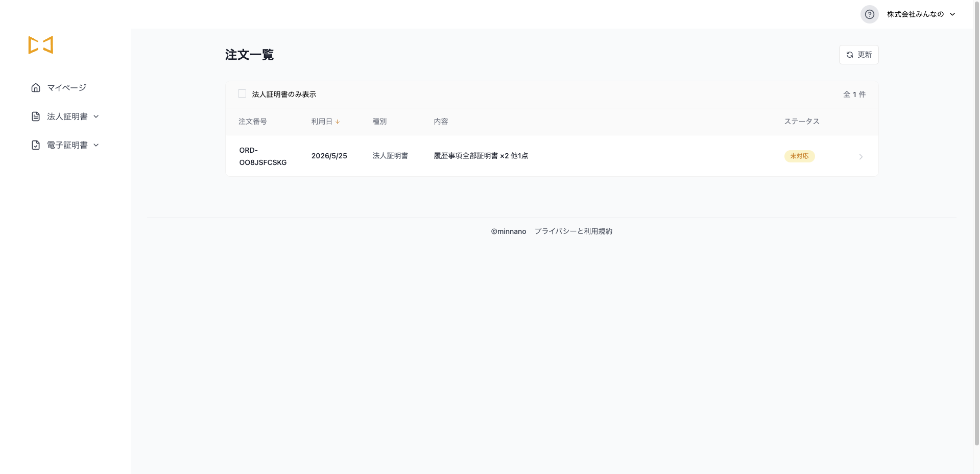Viewport: 980px width, 474px height.
Task: Open order ORD-OO8JSFCSKG
Action: 263,156
